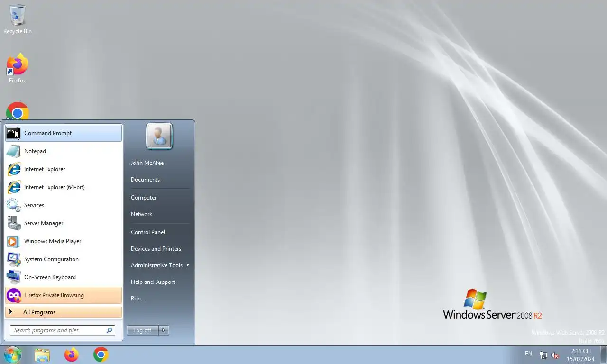607x364 pixels.
Task: Click the Windows Media Player text label
Action: pyautogui.click(x=53, y=241)
